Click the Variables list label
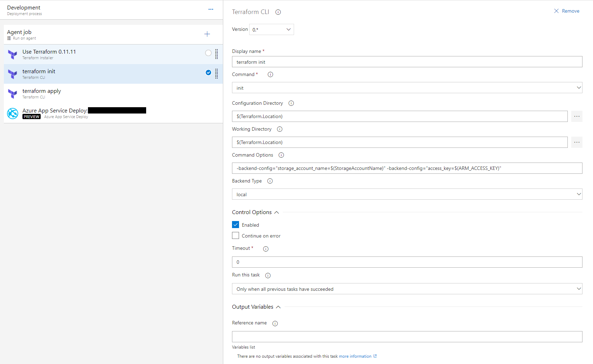Image resolution: width=593 pixels, height=364 pixels. (x=244, y=347)
